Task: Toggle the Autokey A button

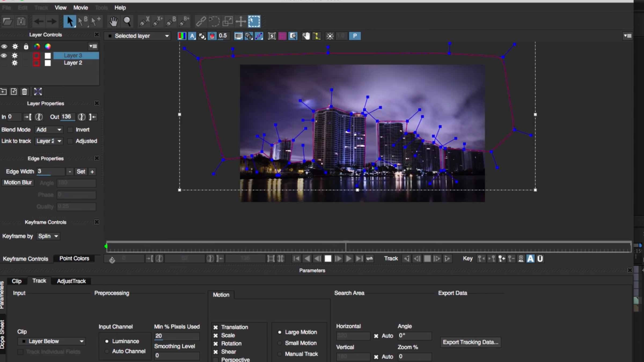Action: coord(530,258)
